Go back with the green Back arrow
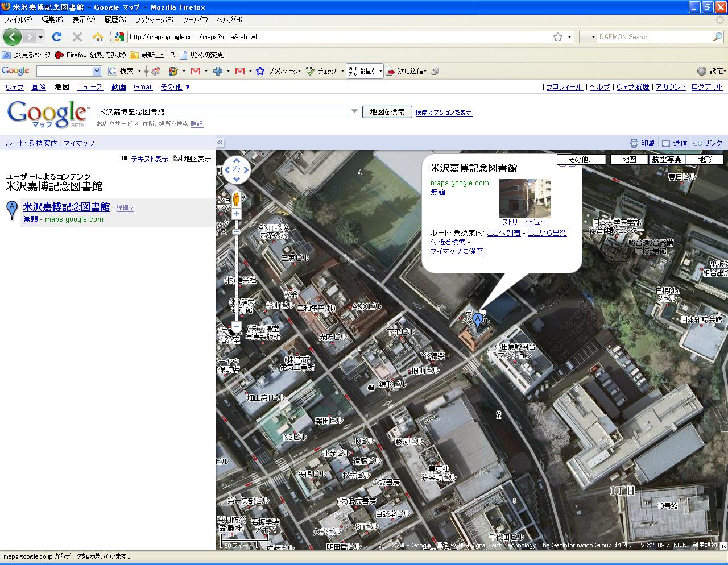Screen dimensions: 728x565 pos(12,37)
